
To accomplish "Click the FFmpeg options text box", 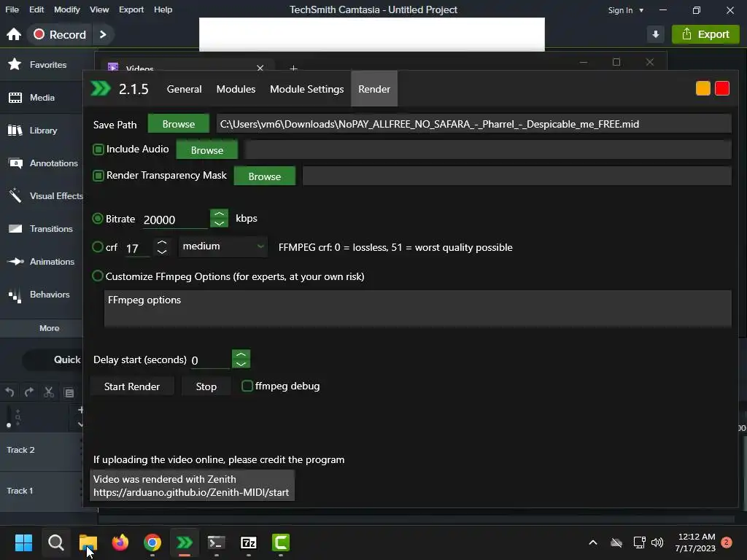I will click(418, 308).
